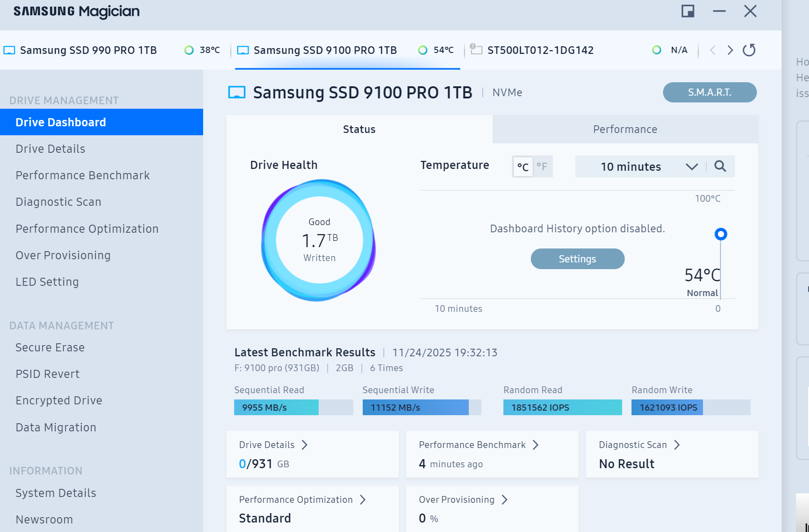Expand Diagnostic Scan card chevron
809x532 pixels.
click(677, 445)
